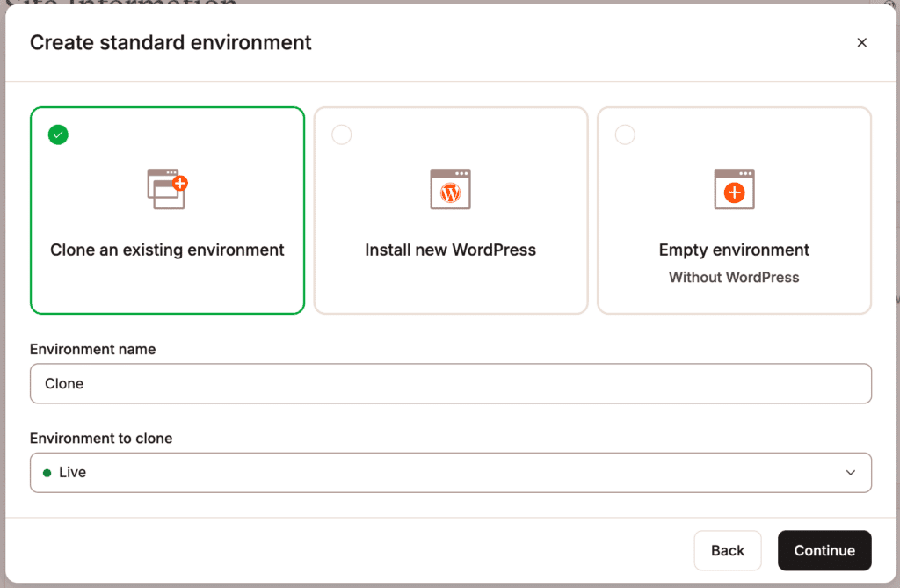Viewport: 900px width, 588px height.
Task: Click inside the Environment name field
Action: point(451,383)
